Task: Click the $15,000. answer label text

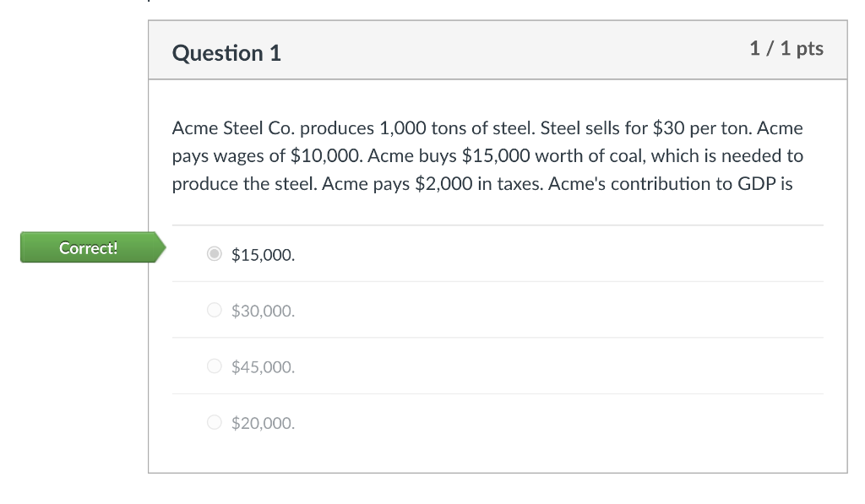Action: tap(264, 255)
